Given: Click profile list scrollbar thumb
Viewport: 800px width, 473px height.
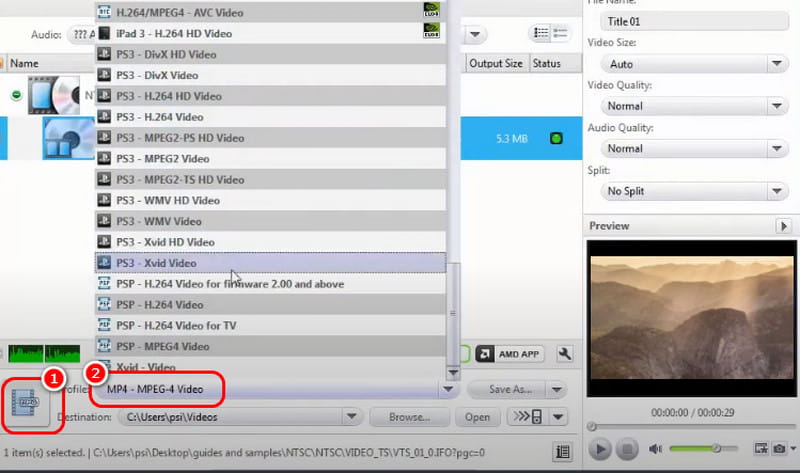Looking at the screenshot, I should [453, 314].
